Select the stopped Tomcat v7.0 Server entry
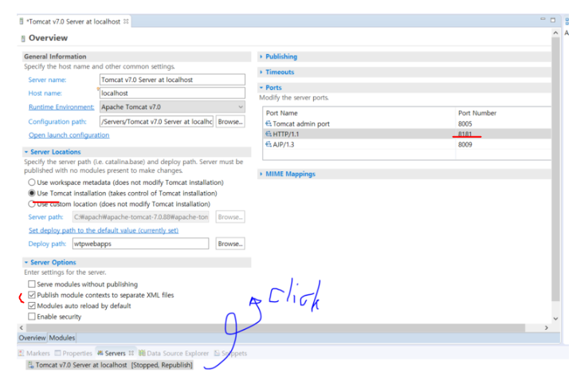 (x=110, y=365)
